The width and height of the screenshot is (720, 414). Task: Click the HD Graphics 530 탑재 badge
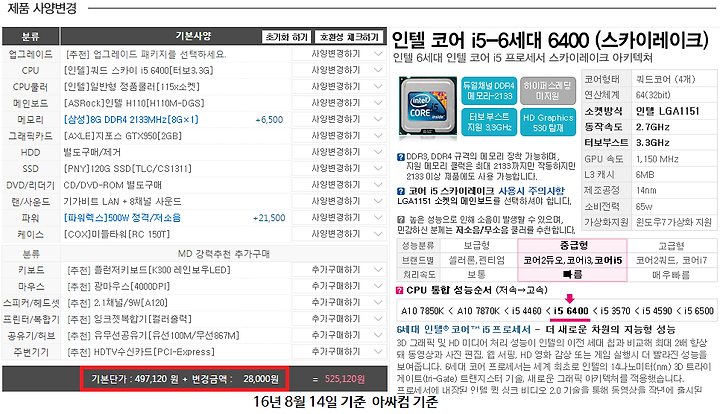548,122
